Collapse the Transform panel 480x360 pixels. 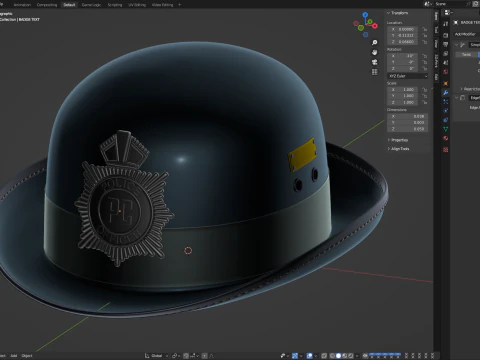[397, 13]
